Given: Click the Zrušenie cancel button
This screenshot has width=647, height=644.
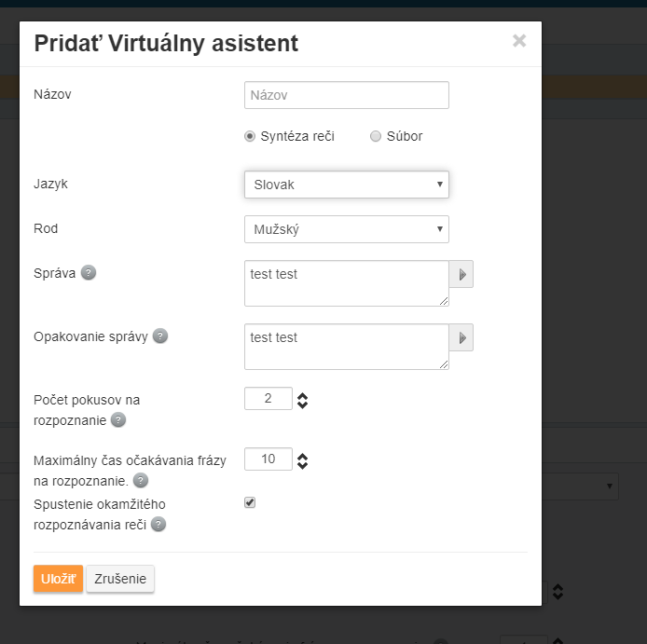Looking at the screenshot, I should (120, 579).
